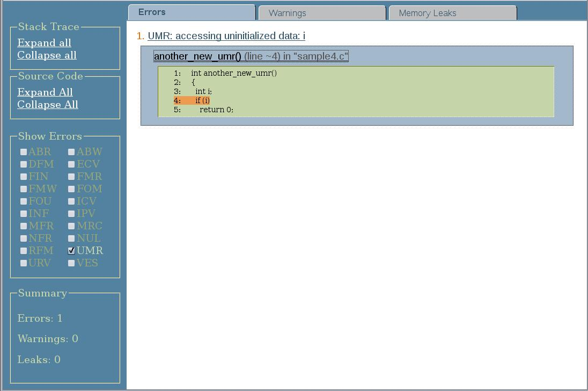Enable the INF checkbox
Viewport: 588px width, 391px height.
(x=24, y=214)
